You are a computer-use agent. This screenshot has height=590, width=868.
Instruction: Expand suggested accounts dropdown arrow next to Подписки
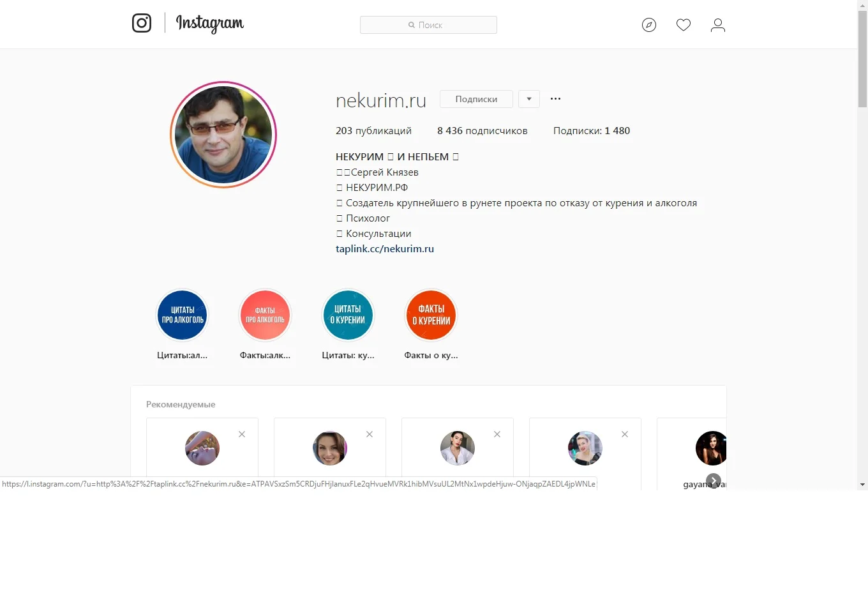529,99
